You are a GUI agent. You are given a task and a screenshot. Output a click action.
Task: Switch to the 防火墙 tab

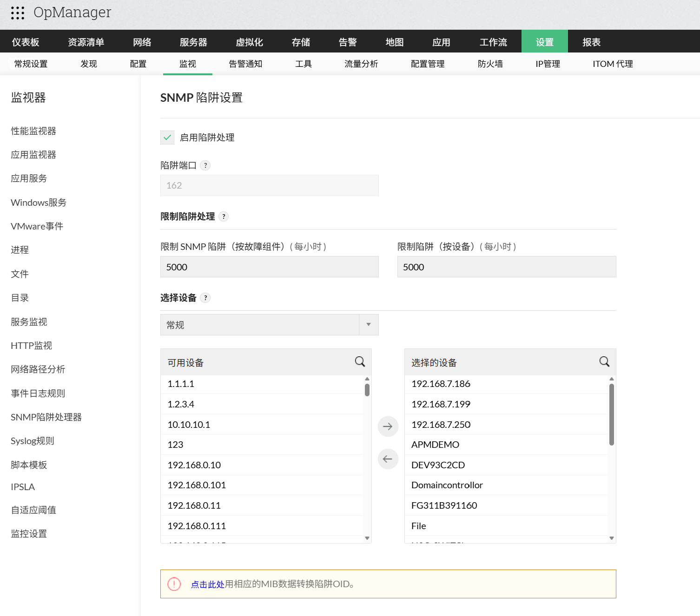coord(490,64)
